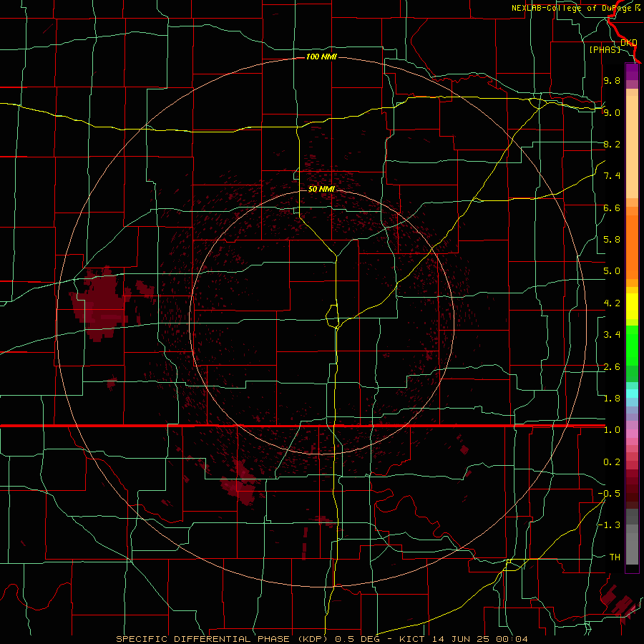644x644 pixels.
Task: Click the 5.0 scale label
Action: coord(612,271)
